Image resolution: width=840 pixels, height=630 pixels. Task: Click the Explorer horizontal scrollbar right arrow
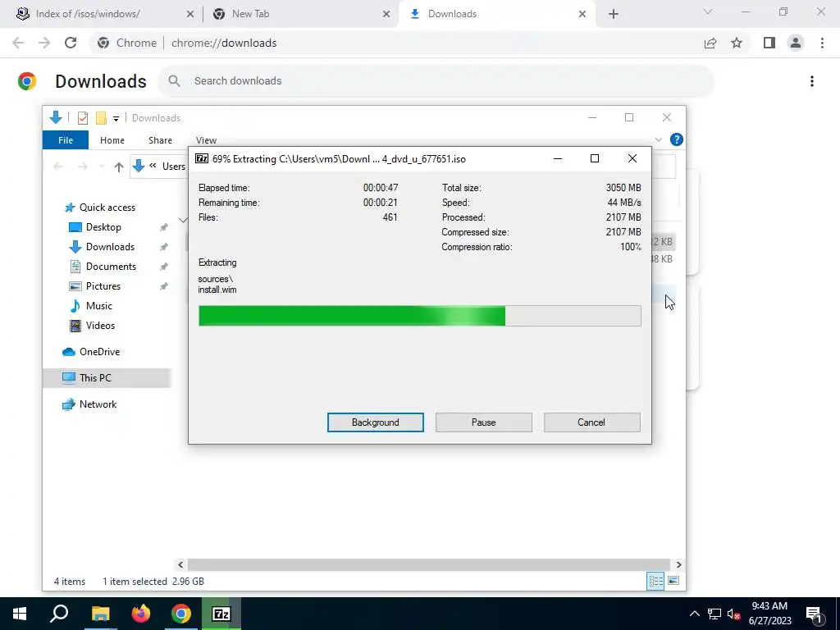coord(678,564)
